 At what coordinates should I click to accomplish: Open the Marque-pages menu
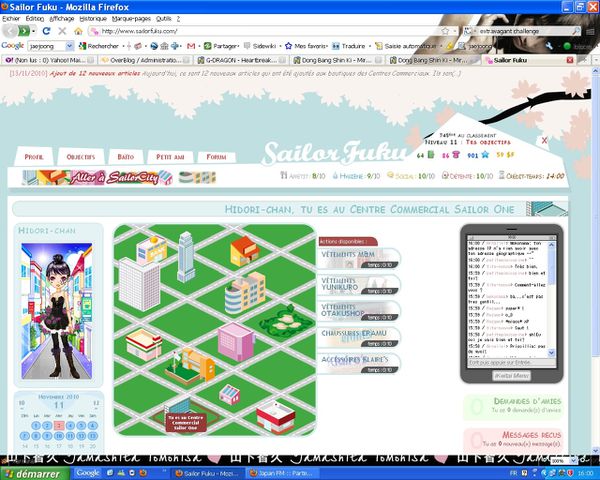[131, 18]
